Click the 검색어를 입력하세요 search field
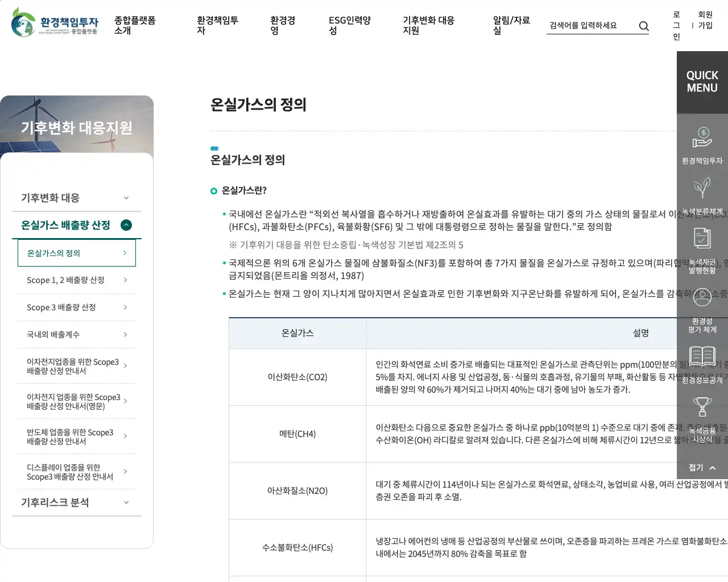The image size is (728, 582). tap(590, 26)
